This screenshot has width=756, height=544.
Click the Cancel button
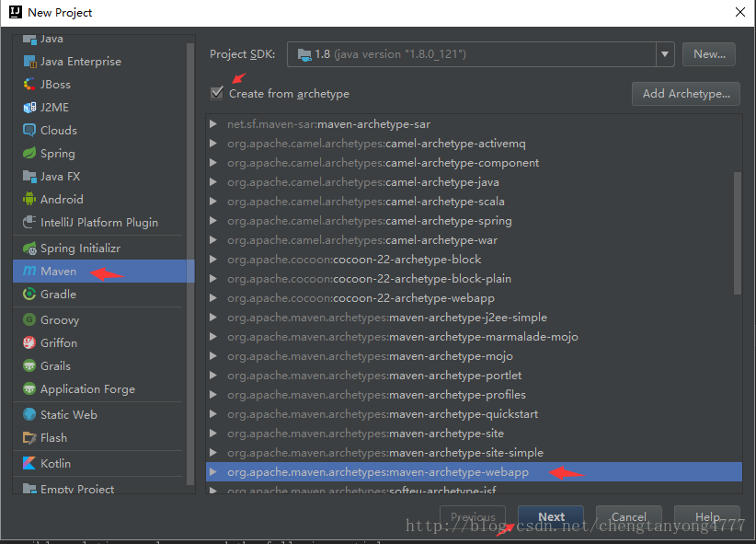click(629, 517)
